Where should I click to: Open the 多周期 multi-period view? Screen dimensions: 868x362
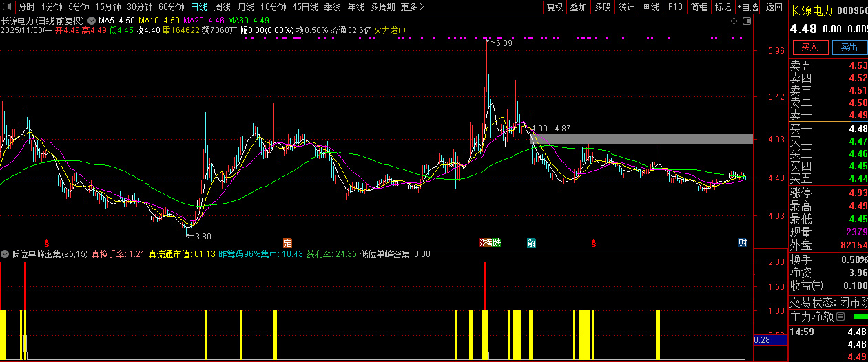382,7
